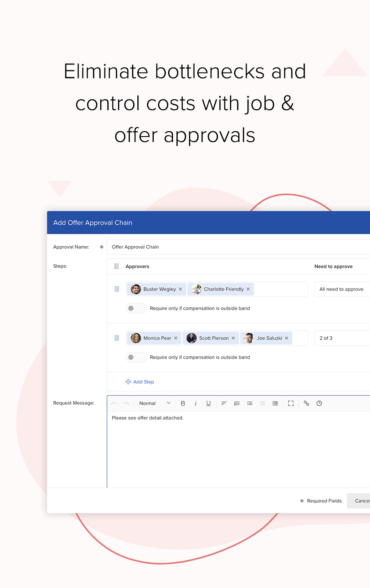Toggle bold formatting in message editor
370x588 pixels.
(x=183, y=404)
